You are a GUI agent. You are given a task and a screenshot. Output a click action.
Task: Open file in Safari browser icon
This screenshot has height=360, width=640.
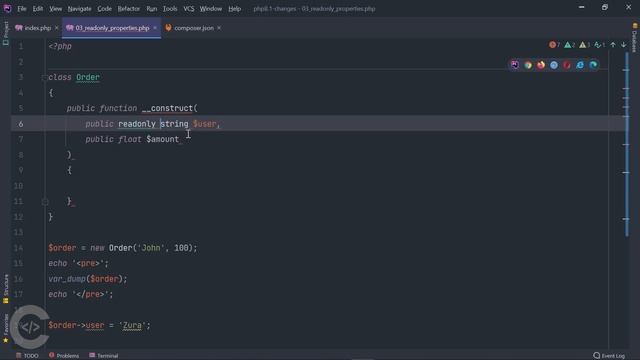tap(554, 65)
